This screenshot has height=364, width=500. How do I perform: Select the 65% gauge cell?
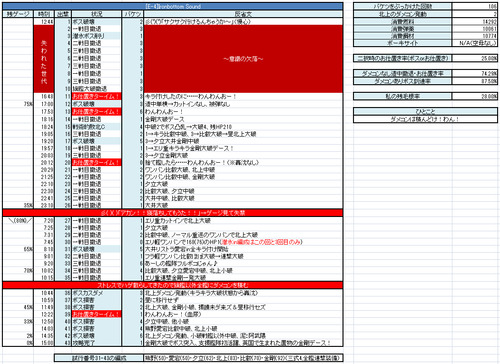coord(18,249)
